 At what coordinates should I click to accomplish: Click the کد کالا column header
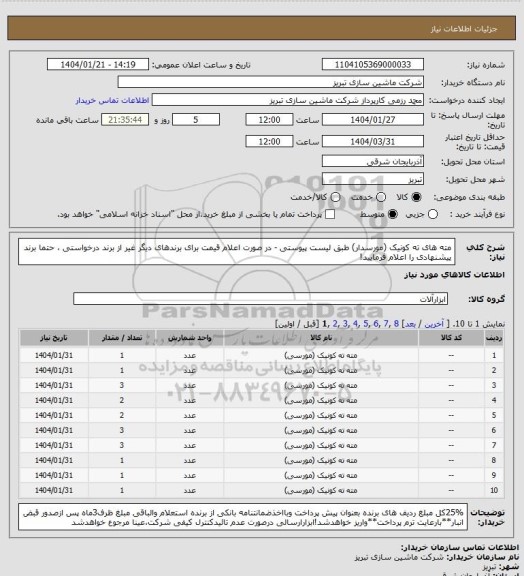451,338
